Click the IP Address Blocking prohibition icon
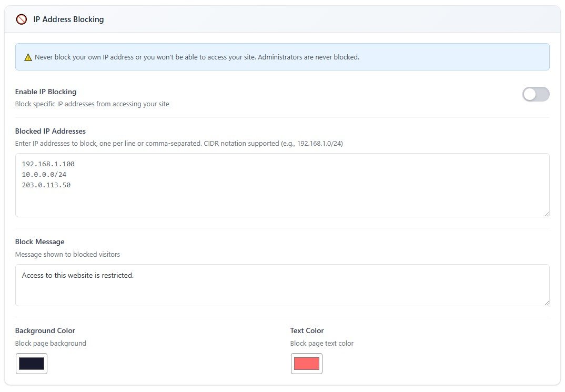 point(22,19)
